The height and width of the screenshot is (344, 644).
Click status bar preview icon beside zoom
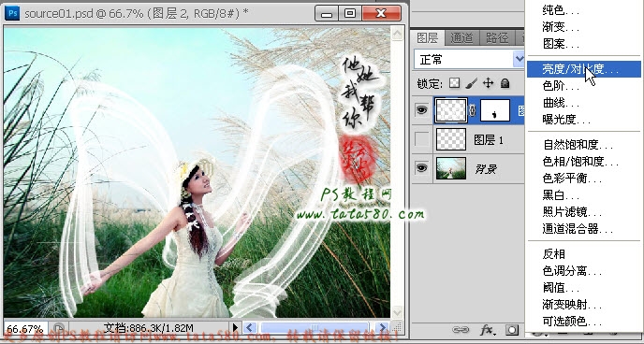coord(59,328)
